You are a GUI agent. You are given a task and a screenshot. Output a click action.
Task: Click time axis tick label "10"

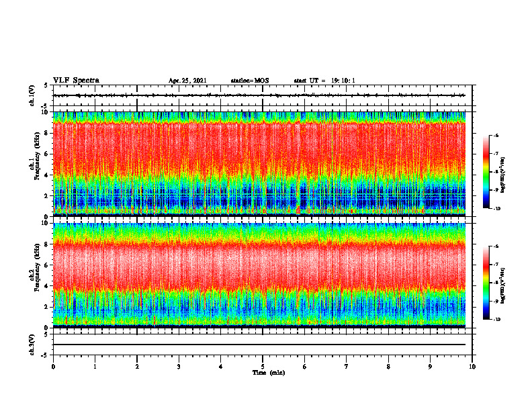point(472,367)
